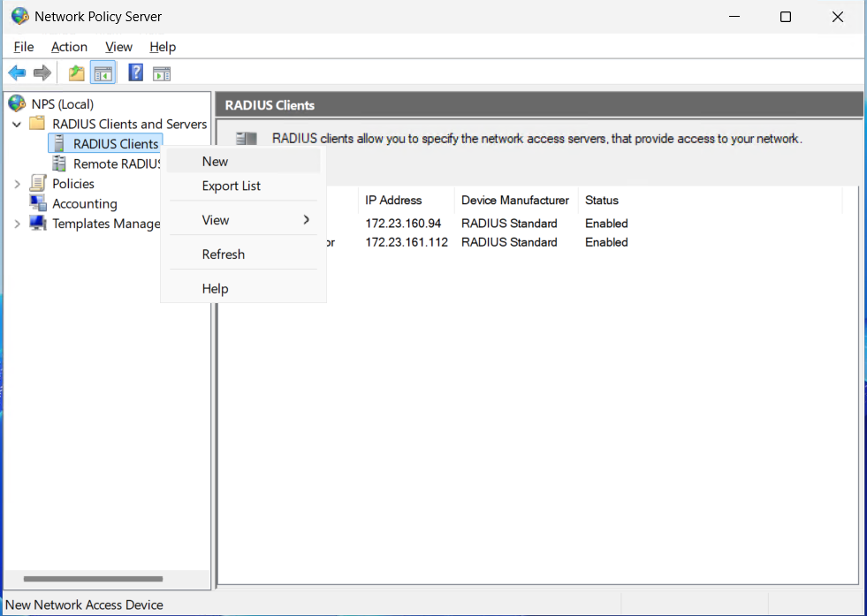Expand the Policies tree node

[17, 184]
